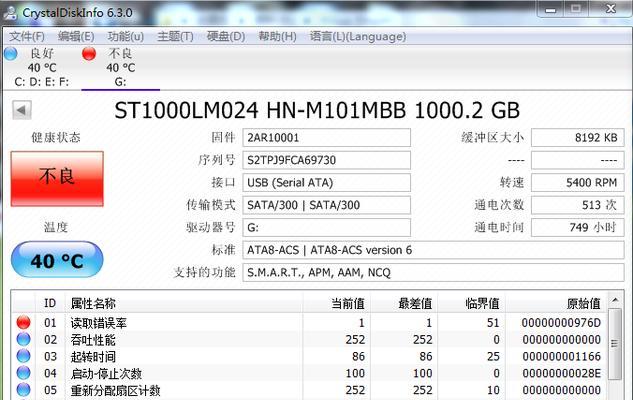Click raw value 00000000976D
Screen dimensions: 633x400
click(x=561, y=323)
